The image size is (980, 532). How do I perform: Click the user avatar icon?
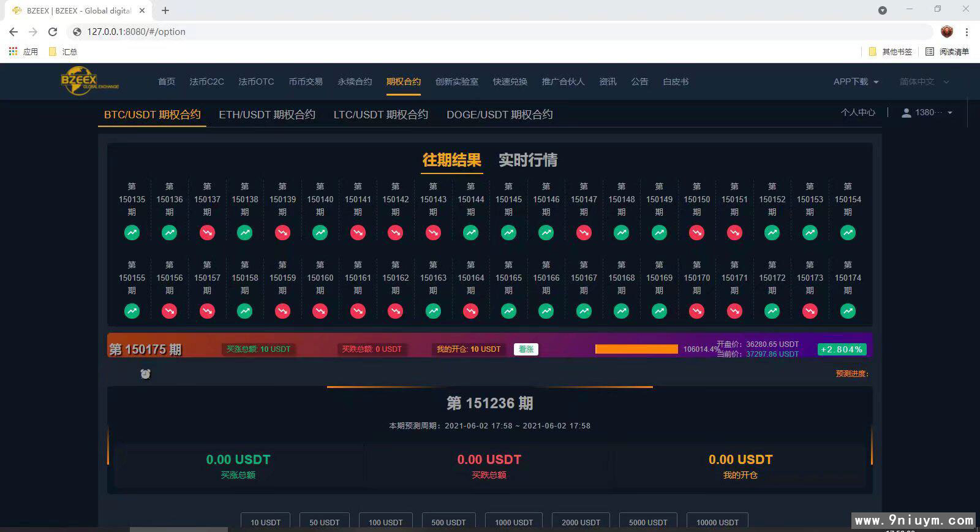pos(907,113)
